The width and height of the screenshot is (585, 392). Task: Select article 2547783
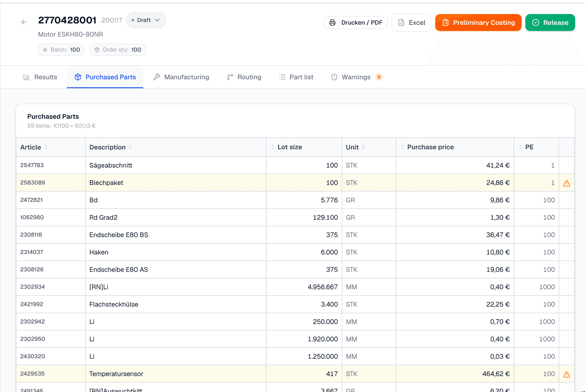pos(32,165)
